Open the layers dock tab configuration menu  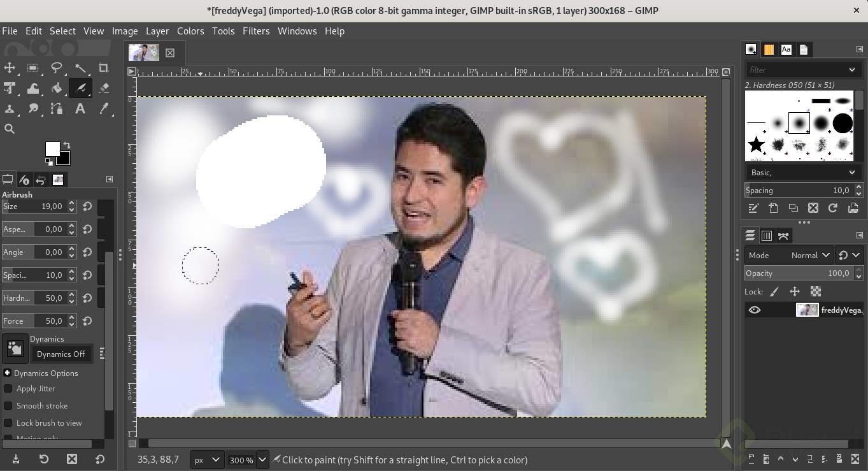coord(859,235)
